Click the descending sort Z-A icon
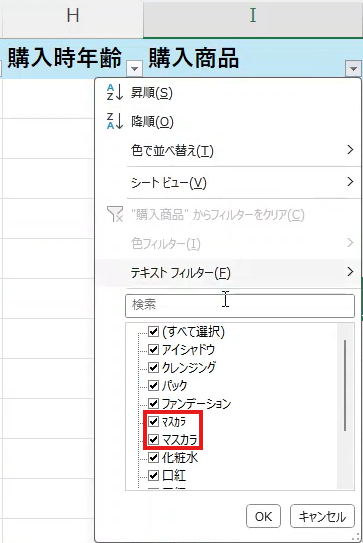This screenshot has width=363, height=543. point(115,121)
